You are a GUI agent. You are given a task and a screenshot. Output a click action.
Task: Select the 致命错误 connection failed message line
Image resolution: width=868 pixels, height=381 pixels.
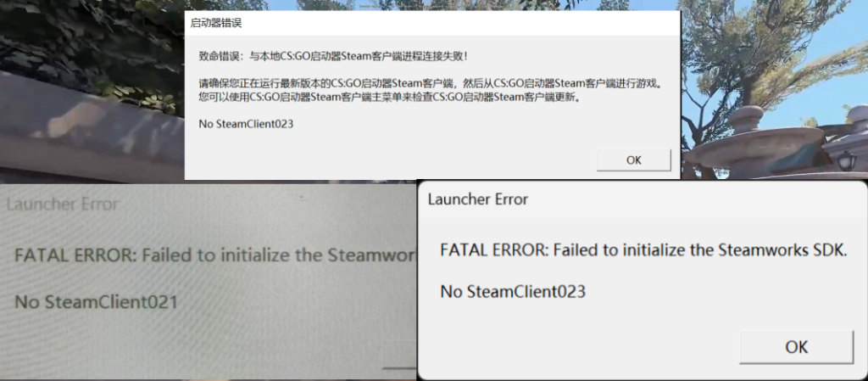(334, 56)
